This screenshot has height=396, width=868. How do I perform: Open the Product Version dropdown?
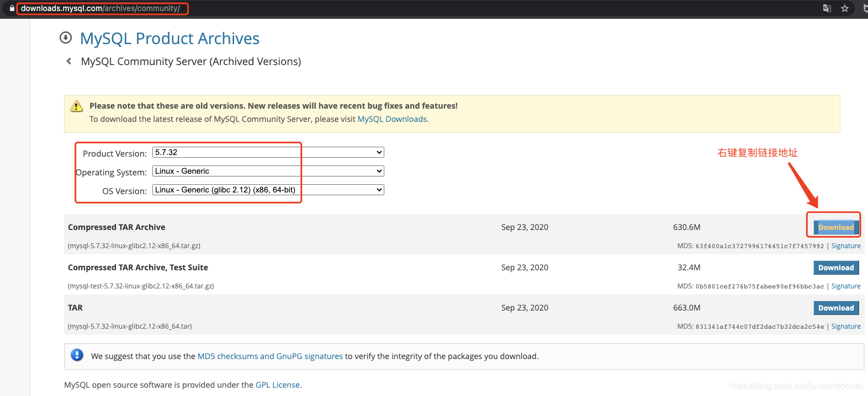point(268,152)
